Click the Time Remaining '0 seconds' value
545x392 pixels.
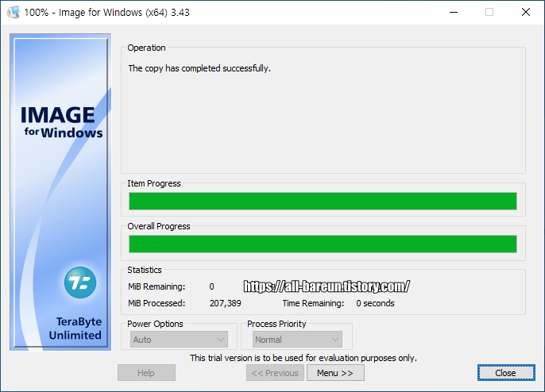(375, 303)
